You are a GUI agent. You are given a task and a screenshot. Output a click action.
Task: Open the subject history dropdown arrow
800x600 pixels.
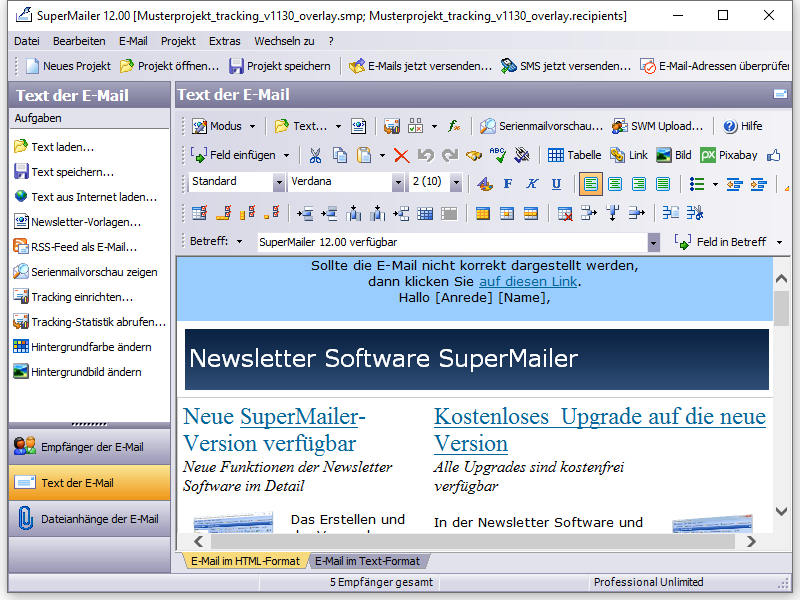pos(653,243)
